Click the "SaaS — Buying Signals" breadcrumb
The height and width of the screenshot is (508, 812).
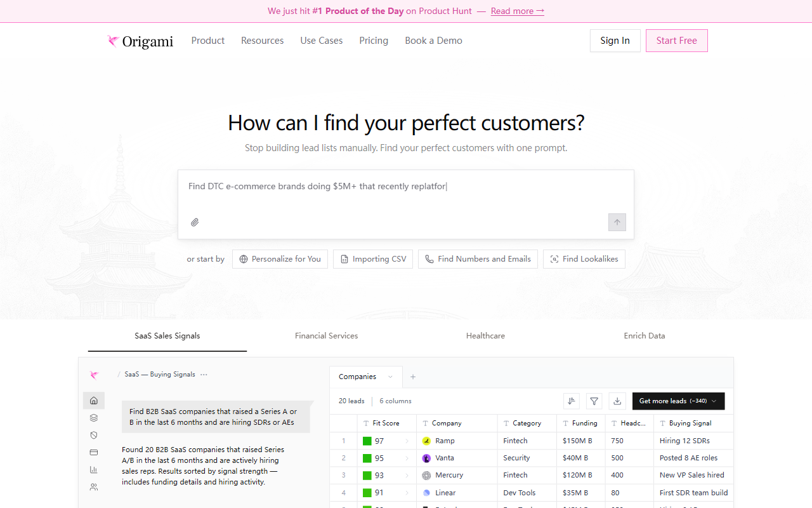[160, 375]
